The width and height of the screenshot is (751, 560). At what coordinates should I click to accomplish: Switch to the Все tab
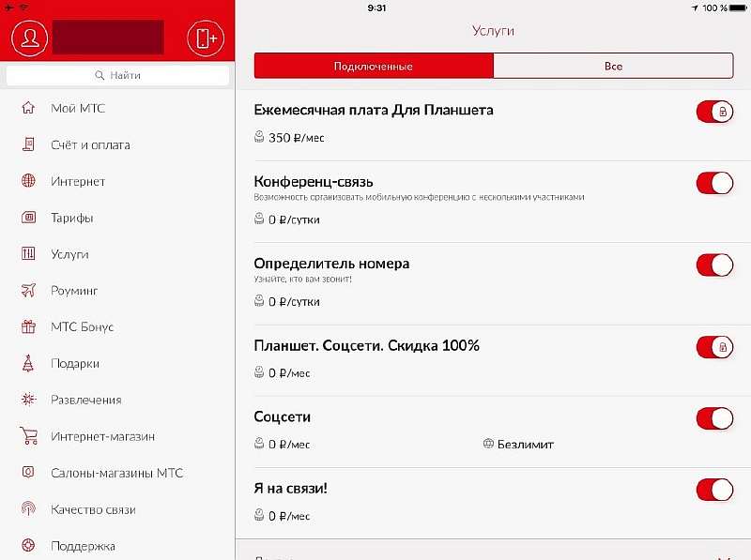click(x=613, y=66)
